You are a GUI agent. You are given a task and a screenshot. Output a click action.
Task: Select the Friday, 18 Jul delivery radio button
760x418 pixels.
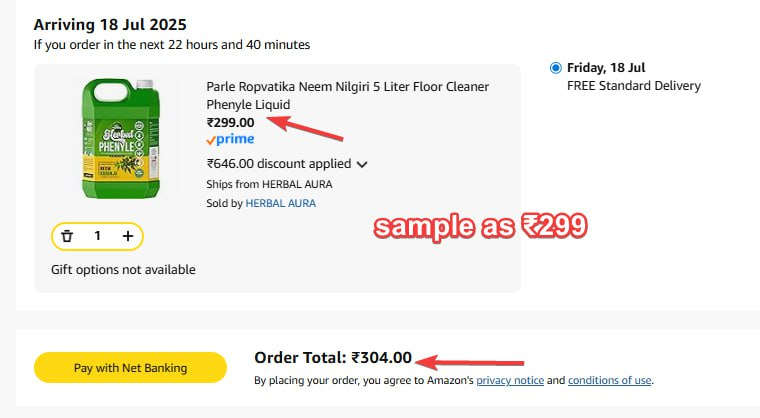point(556,68)
